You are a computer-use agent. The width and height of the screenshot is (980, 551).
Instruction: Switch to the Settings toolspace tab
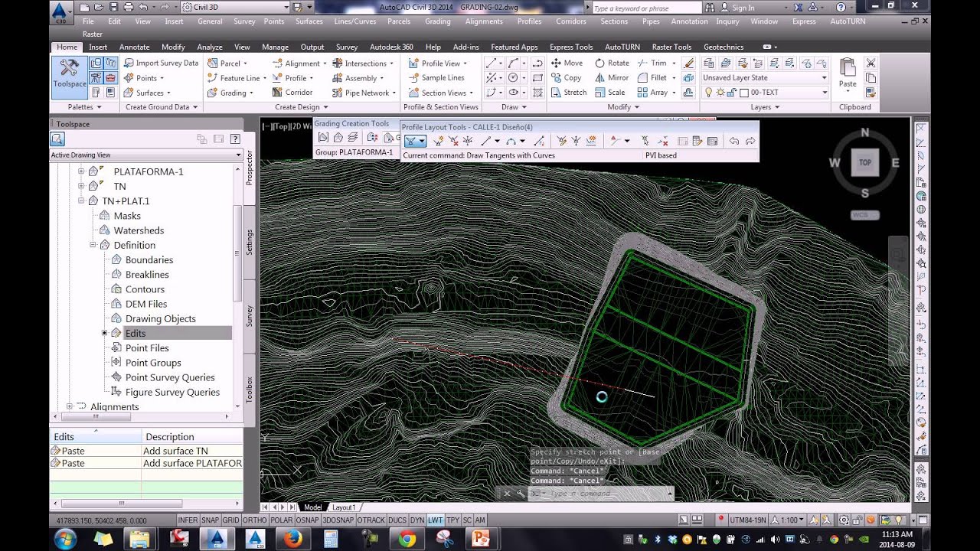pos(250,242)
